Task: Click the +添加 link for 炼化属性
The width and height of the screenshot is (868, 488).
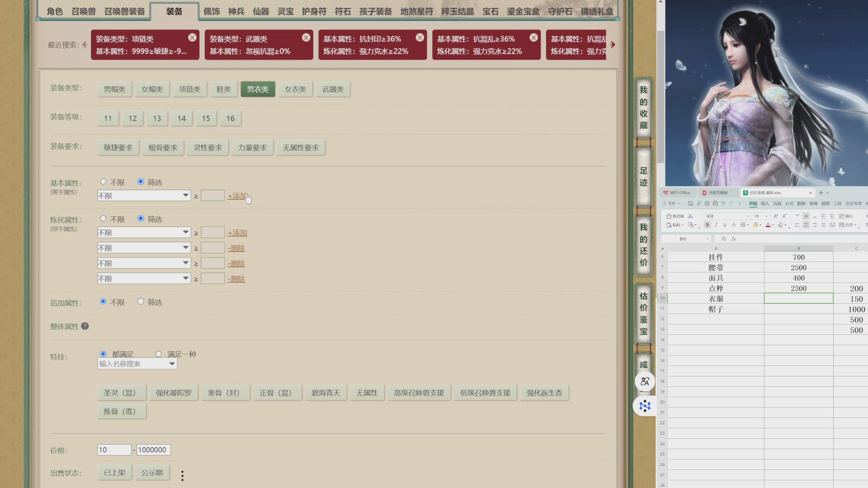Action: 237,233
